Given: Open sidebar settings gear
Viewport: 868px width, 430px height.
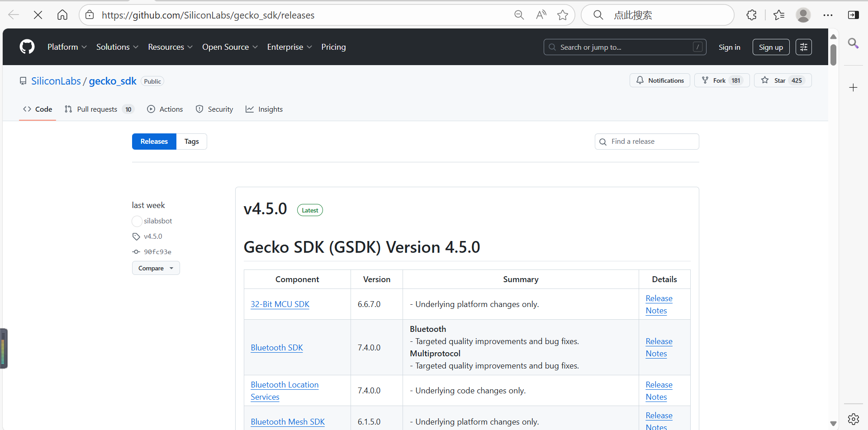Looking at the screenshot, I should (x=853, y=419).
